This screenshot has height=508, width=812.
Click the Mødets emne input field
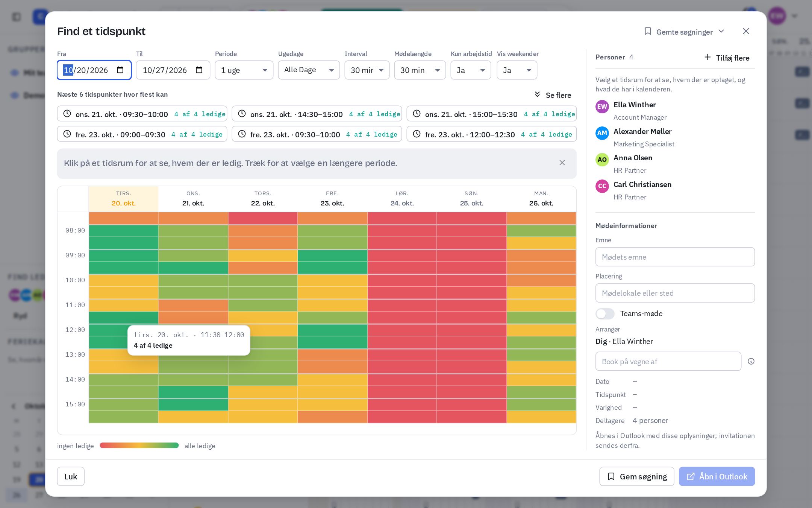(x=675, y=257)
